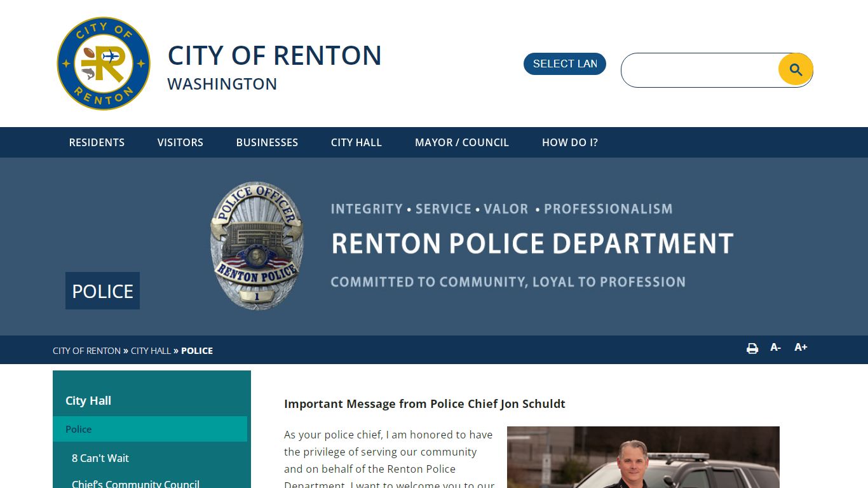Open the Visitors menu
The image size is (868, 488).
[x=180, y=142]
